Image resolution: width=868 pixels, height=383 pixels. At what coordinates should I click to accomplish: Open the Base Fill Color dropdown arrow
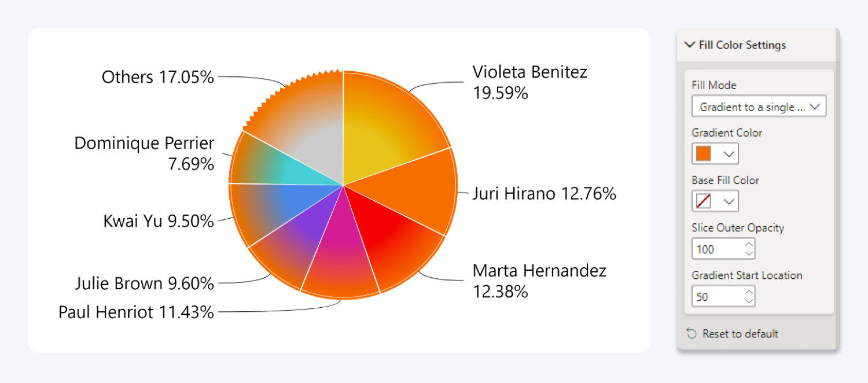(x=729, y=201)
